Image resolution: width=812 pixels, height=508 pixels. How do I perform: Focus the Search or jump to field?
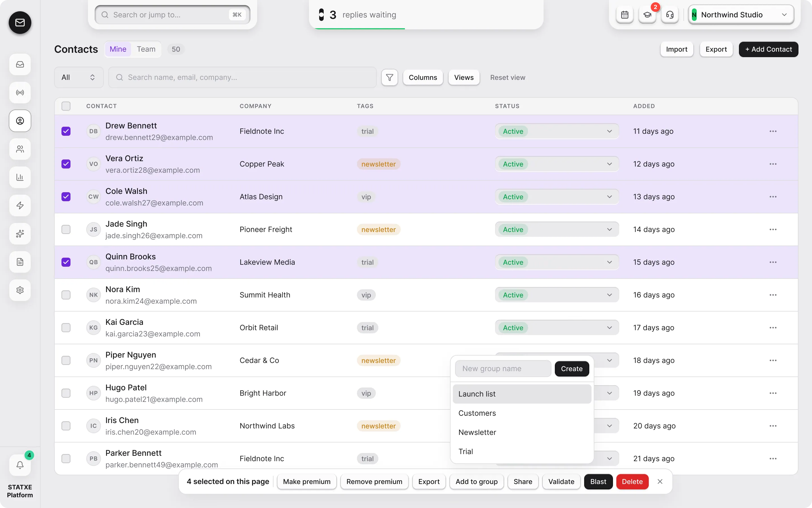click(173, 15)
